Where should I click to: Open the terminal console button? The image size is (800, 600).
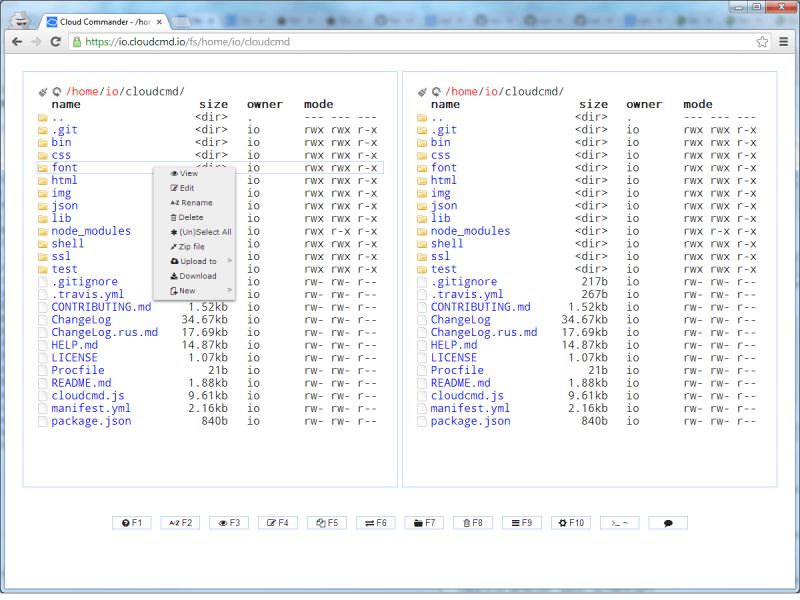[x=619, y=522]
